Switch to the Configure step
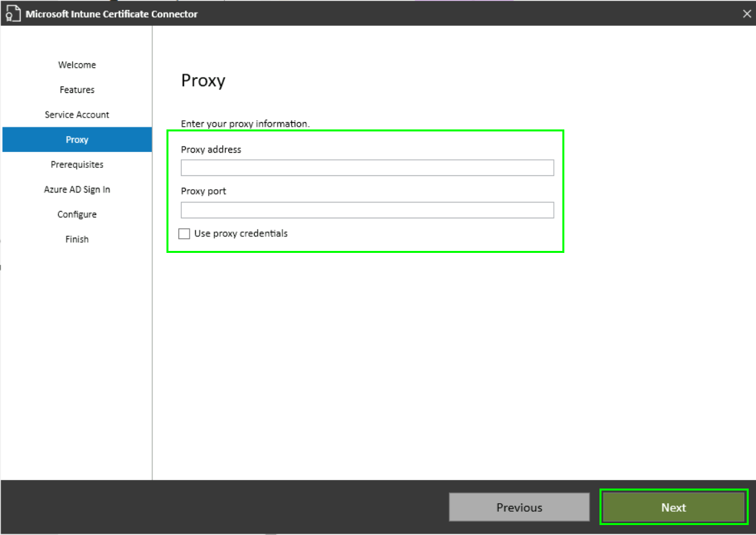Viewport: 756px width, 535px height. click(x=77, y=214)
